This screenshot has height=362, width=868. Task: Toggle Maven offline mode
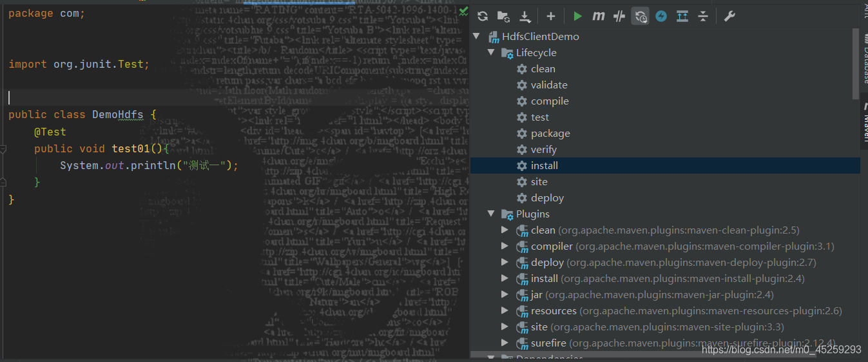pos(619,17)
